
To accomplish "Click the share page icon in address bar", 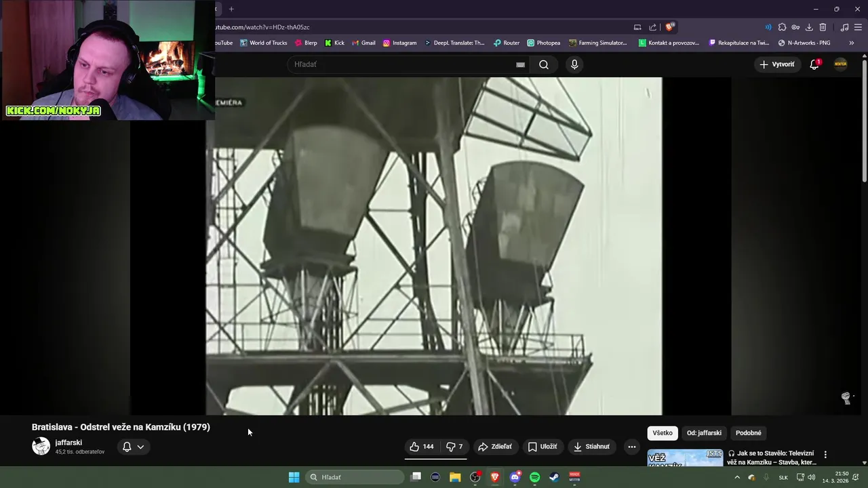I will pyautogui.click(x=652, y=27).
